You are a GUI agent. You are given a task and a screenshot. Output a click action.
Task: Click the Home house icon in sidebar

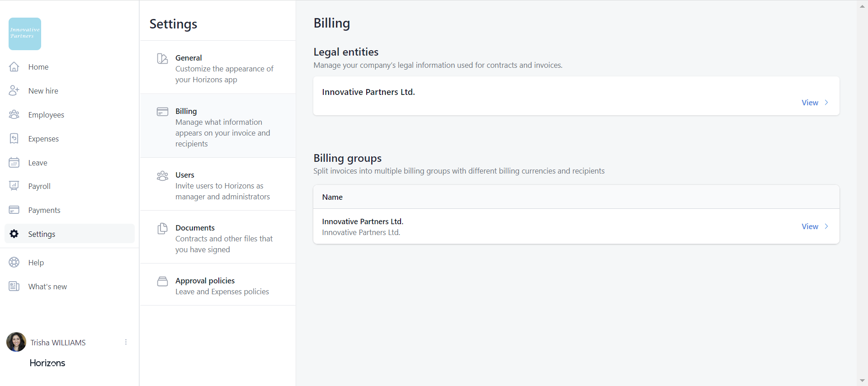coord(14,67)
